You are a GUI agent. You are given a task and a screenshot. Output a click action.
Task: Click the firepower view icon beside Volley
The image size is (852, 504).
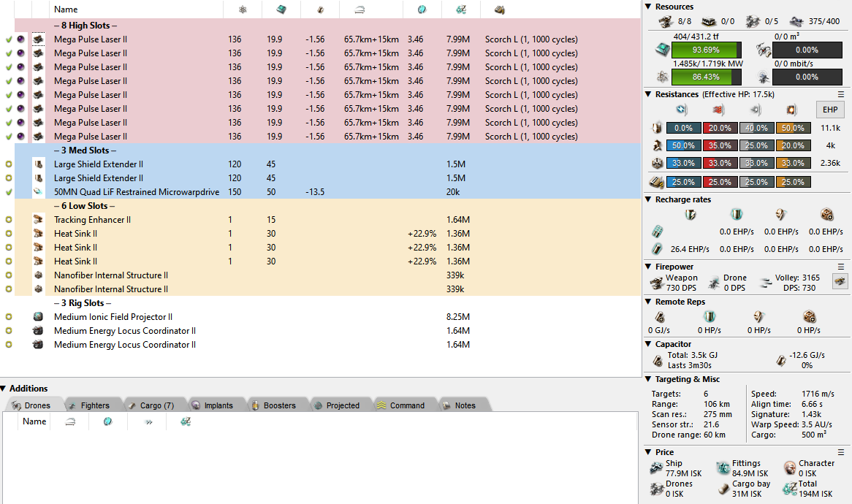(840, 280)
